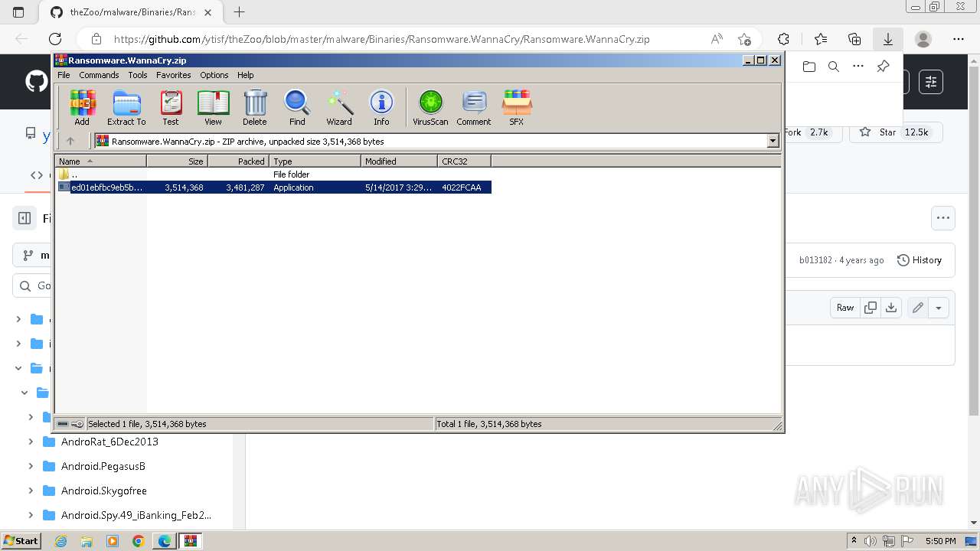Sort by the CRC32 column header

464,161
